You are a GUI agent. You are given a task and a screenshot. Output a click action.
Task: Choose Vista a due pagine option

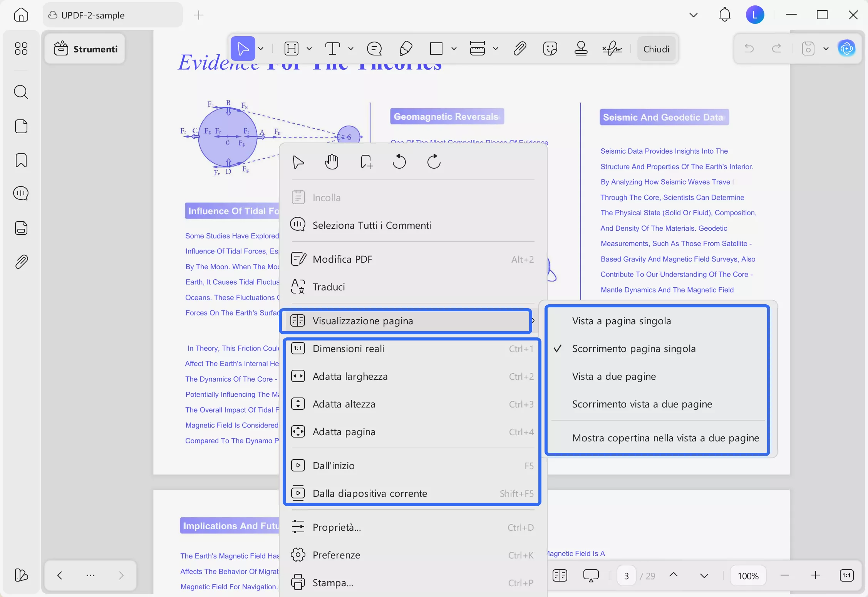[x=614, y=376]
